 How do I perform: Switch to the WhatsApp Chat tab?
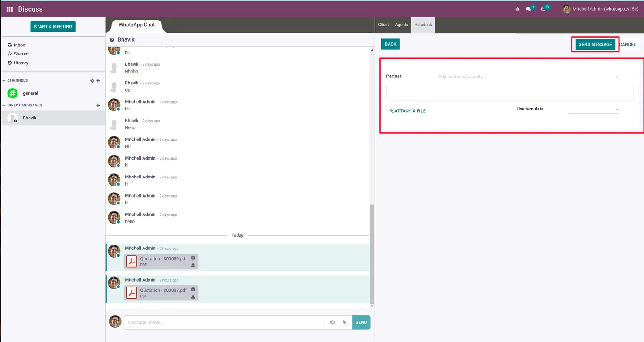pyautogui.click(x=136, y=25)
